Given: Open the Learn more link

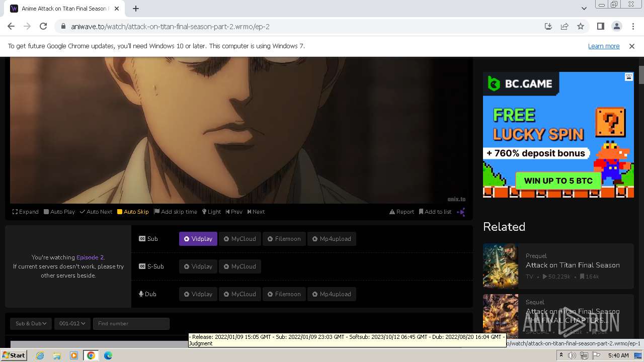Looking at the screenshot, I should 604,46.
